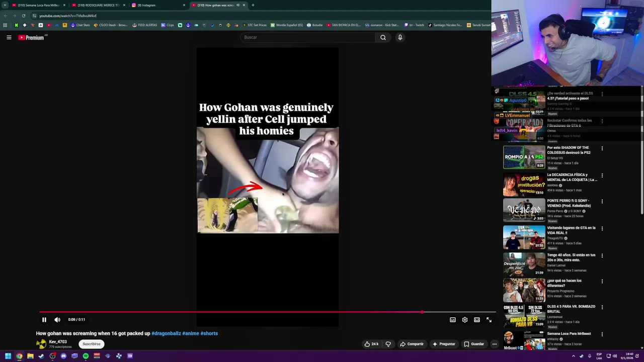The image size is (644, 362).
Task: Click the Suscribirse button
Action: tap(92, 344)
